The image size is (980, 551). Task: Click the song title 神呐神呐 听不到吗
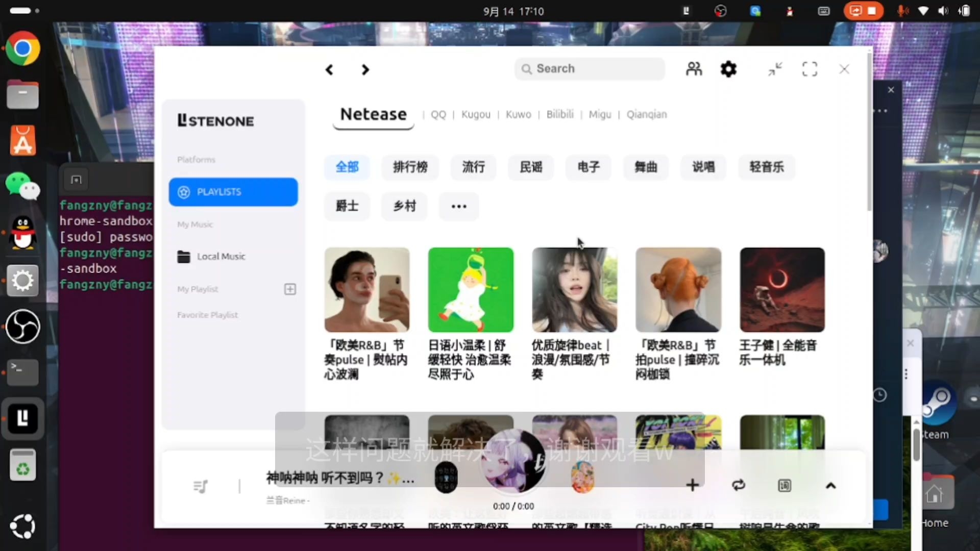(x=340, y=478)
